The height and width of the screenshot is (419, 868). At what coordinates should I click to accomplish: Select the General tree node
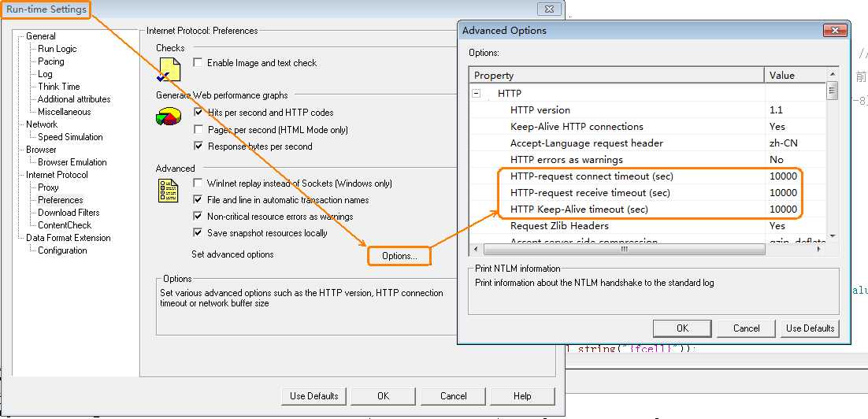(41, 36)
